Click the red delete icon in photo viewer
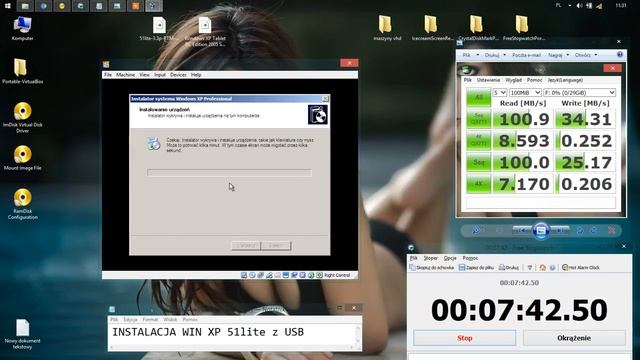Screen dimensions: 640x360 611,231
